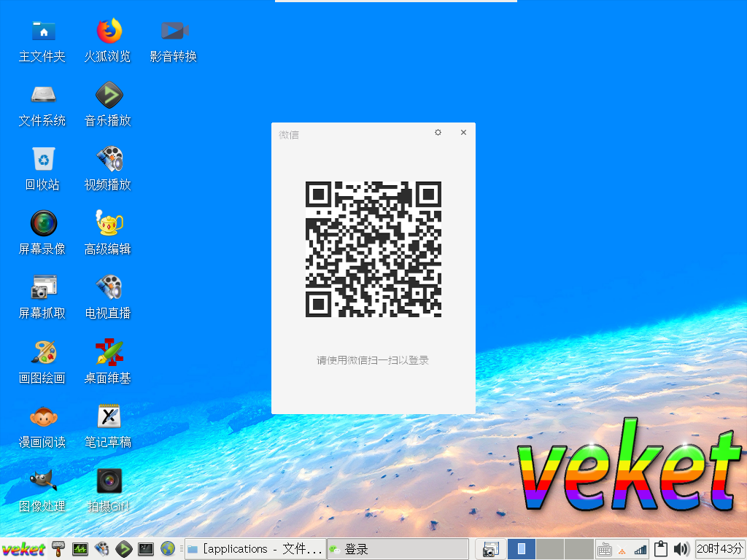
Task: Open the 火狐浏览 Firefox browser icon
Action: pos(109,31)
